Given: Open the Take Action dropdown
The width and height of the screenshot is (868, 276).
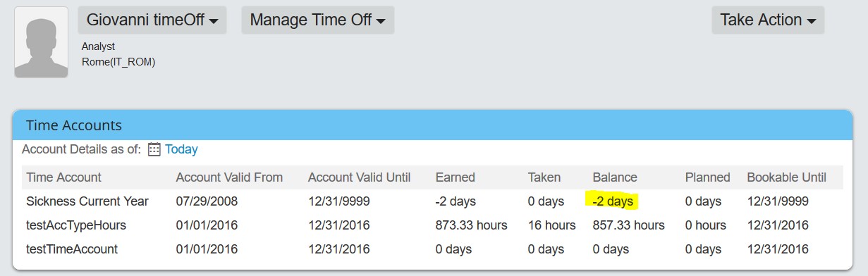Looking at the screenshot, I should pyautogui.click(x=768, y=20).
